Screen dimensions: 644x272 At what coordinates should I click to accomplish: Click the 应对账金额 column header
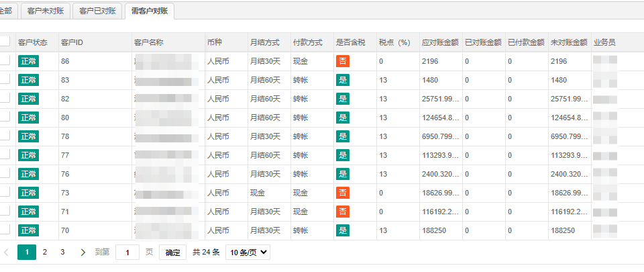[x=440, y=42]
